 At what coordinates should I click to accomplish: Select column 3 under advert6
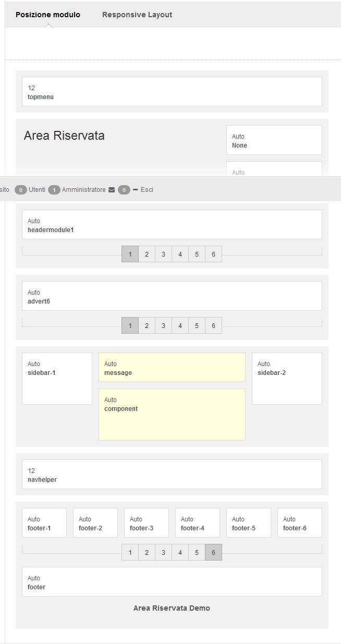[x=163, y=325]
